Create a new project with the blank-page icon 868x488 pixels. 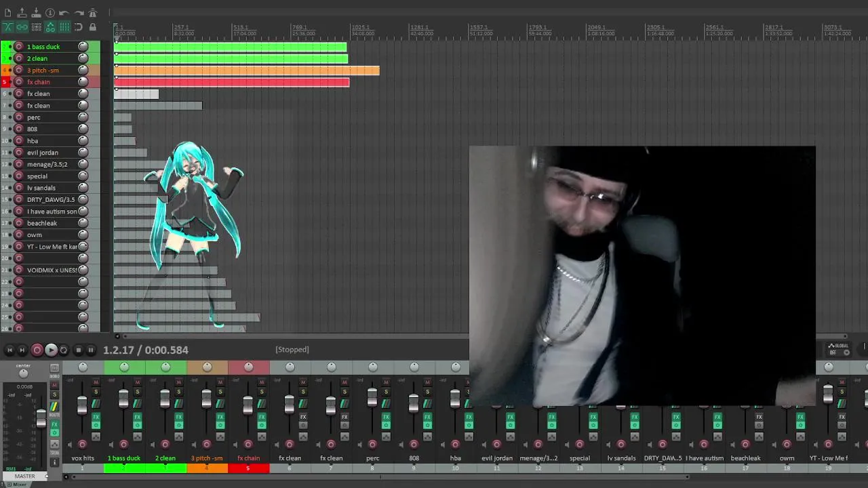click(x=8, y=13)
